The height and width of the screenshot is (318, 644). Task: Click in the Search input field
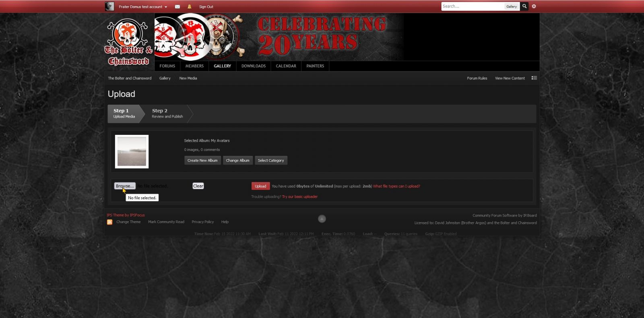tap(472, 6)
